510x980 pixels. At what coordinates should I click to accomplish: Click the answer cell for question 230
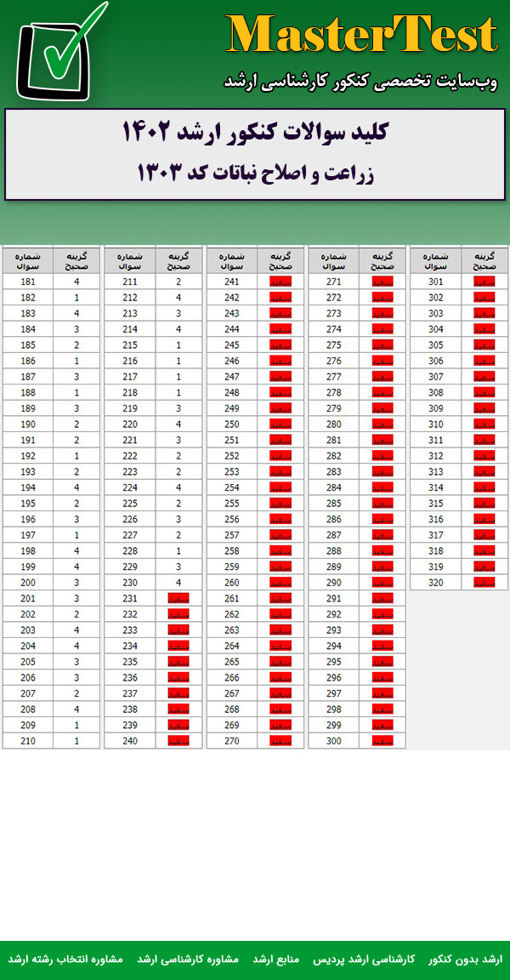pos(178,583)
